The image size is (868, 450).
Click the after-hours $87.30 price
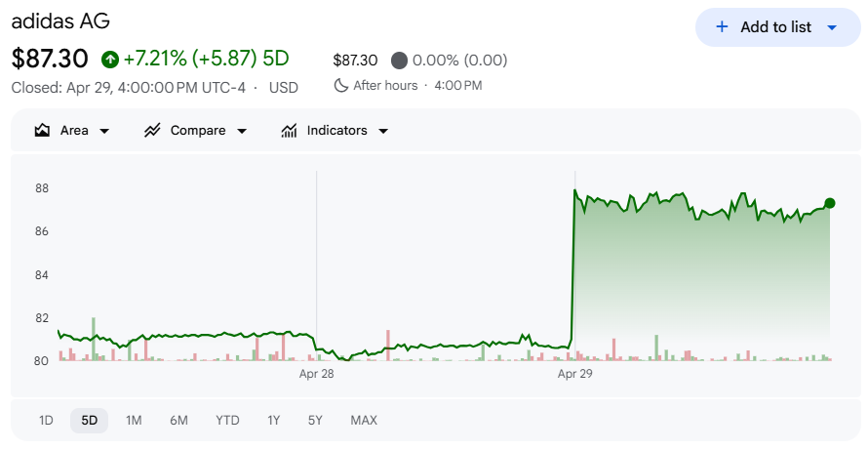pyautogui.click(x=355, y=61)
